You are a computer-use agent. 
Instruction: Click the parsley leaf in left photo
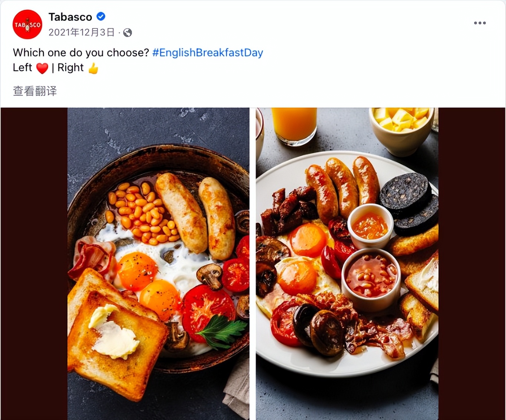coord(222,330)
